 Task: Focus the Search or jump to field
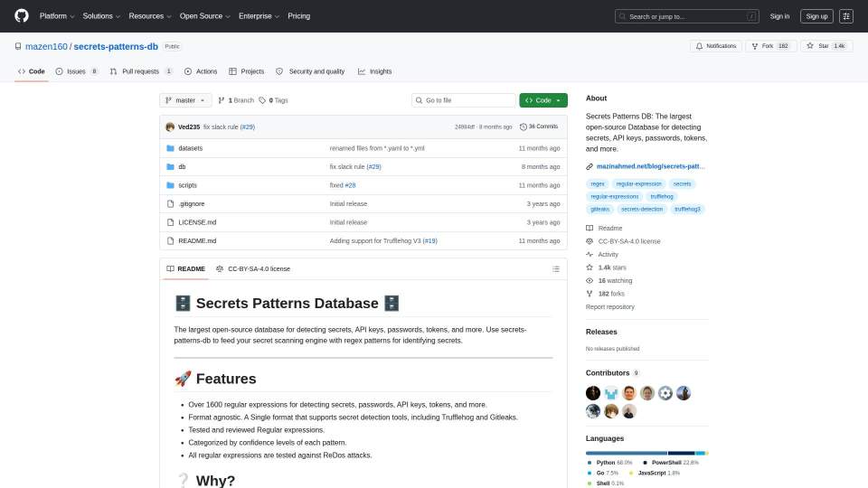(686, 16)
